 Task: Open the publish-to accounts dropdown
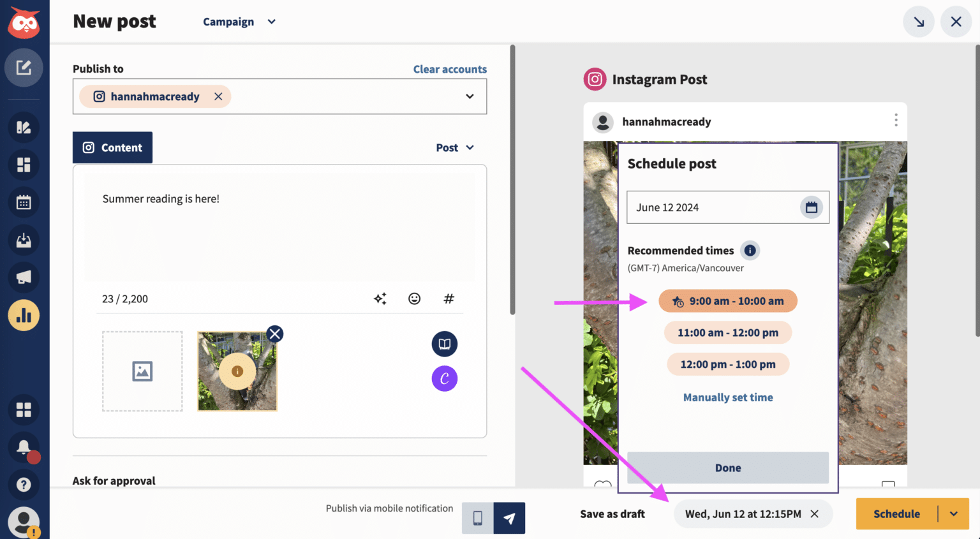point(470,96)
